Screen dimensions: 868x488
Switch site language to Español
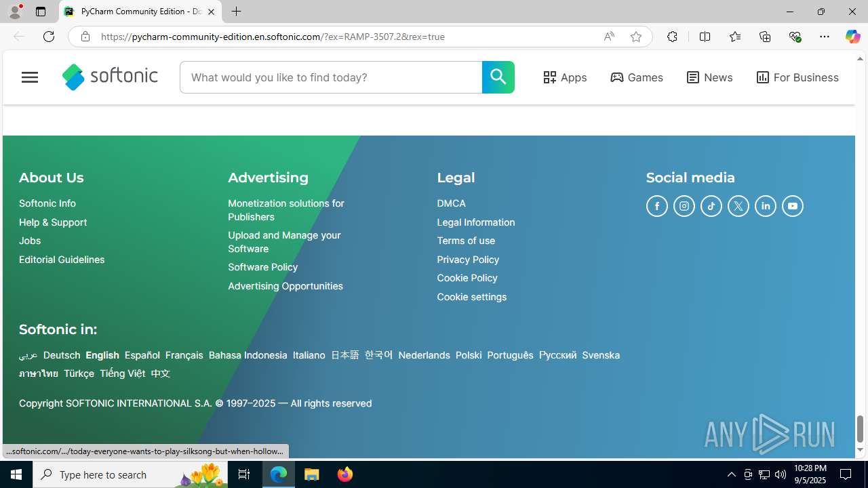pos(142,355)
